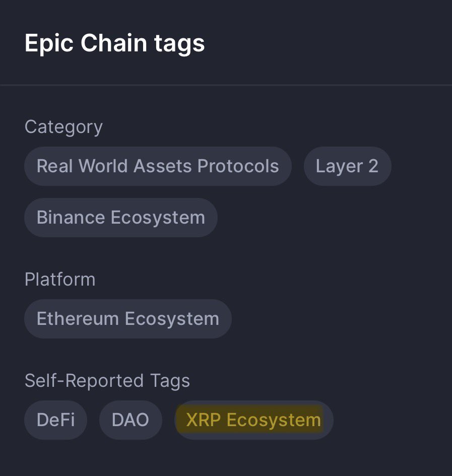The height and width of the screenshot is (476, 452).
Task: Select the DAO tag chip
Action: (131, 420)
